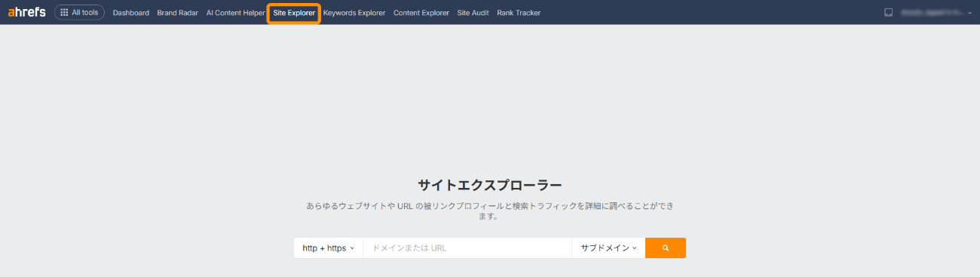Viewport: 980px width, 277px height.
Task: Go to Dashboard
Action: point(131,13)
